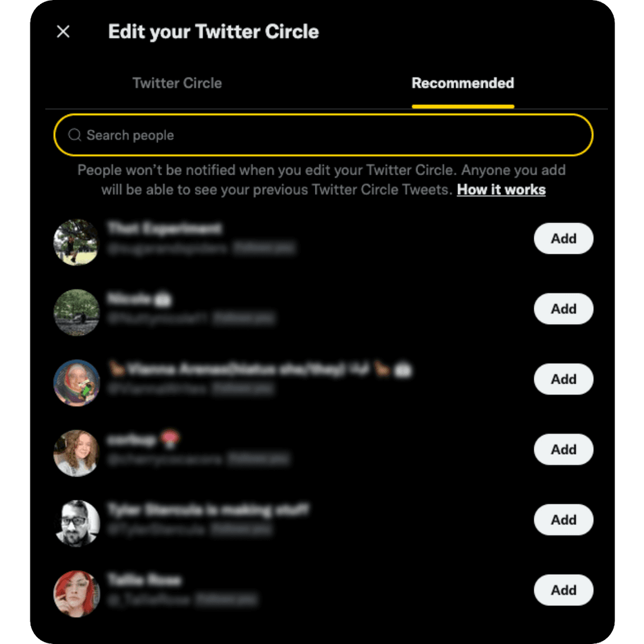Image resolution: width=644 pixels, height=644 pixels.
Task: Add Tyler Stercula to your circle
Action: pos(563,520)
